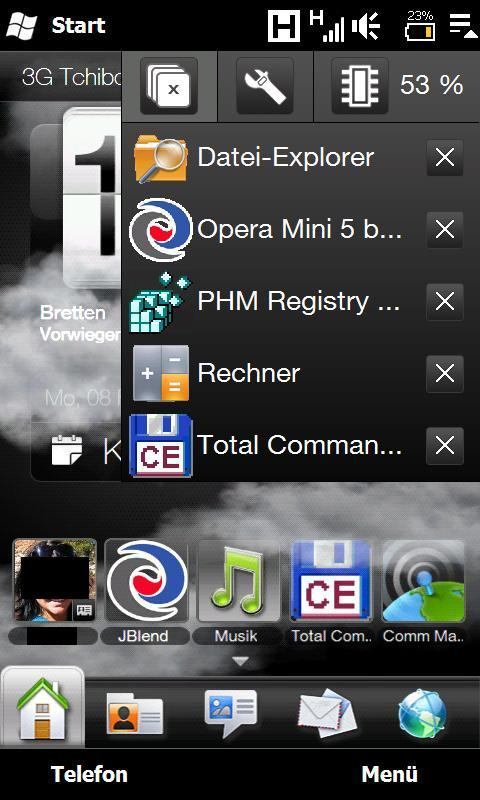
Task: Click the Datei-Explorer folder magnifier icon
Action: (161, 158)
